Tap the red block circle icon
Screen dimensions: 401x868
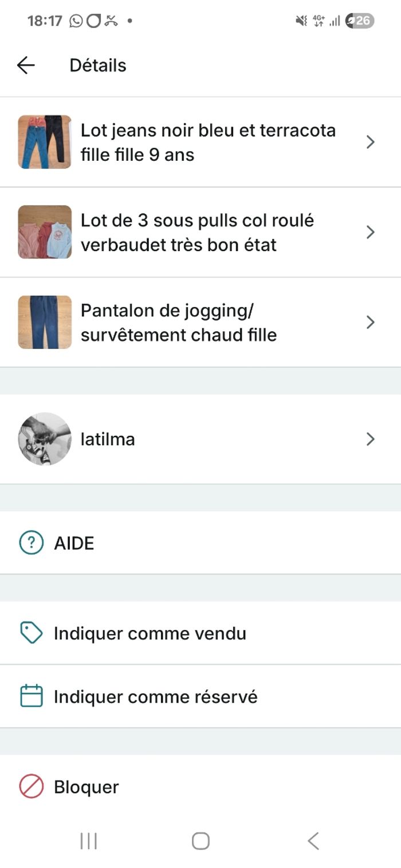coord(31,787)
